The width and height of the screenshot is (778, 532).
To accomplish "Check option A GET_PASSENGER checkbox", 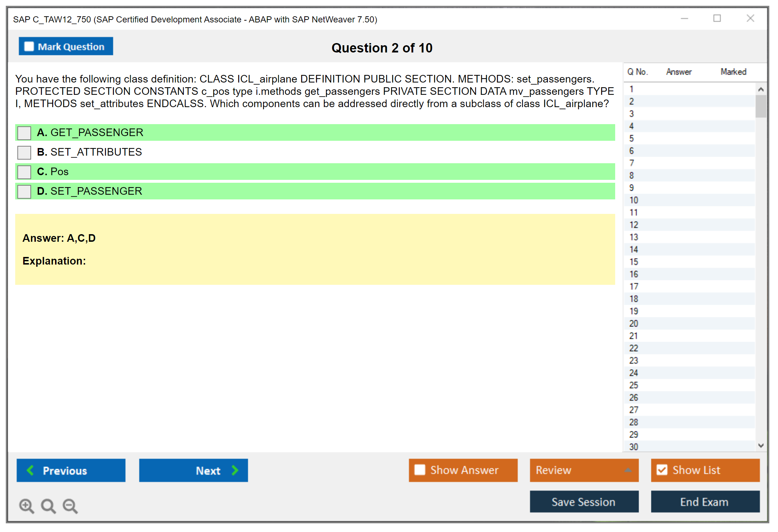I will pos(24,133).
